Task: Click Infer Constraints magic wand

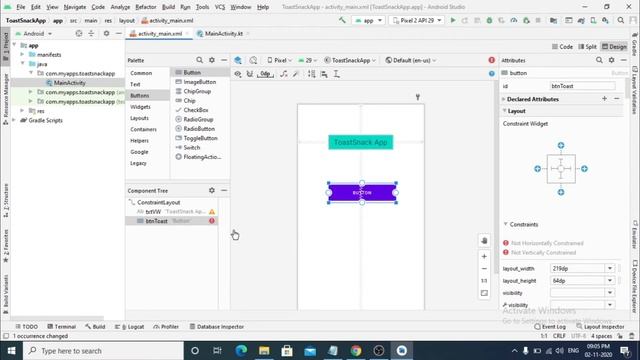Action: (296, 74)
